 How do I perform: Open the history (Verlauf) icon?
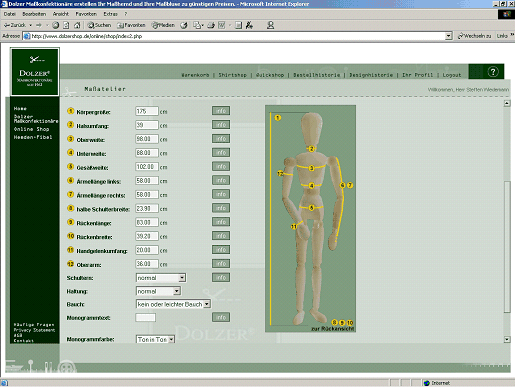point(184,25)
